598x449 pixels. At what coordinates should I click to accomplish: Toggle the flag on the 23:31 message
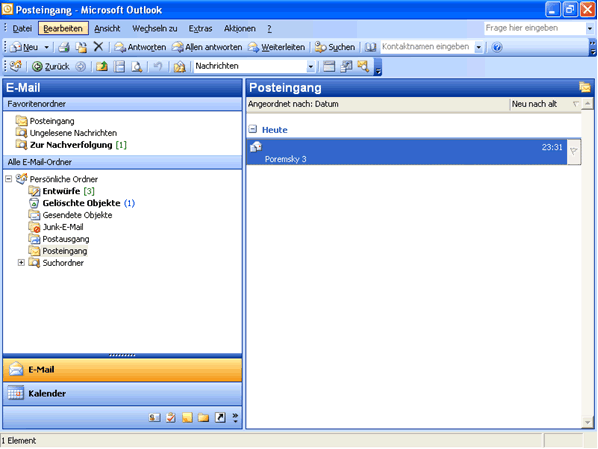(574, 152)
